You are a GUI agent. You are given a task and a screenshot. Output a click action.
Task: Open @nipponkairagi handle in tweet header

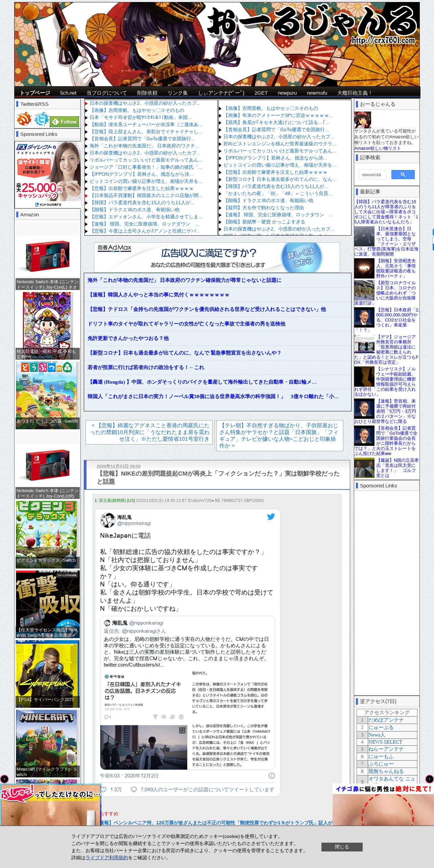134,523
